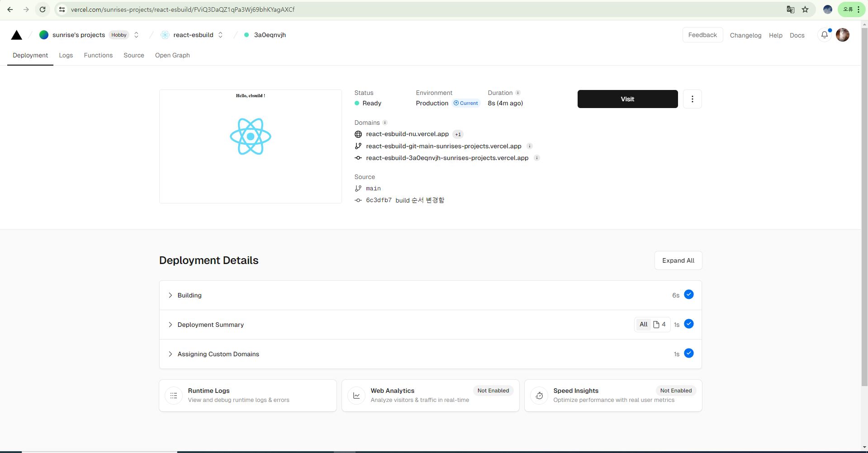The height and width of the screenshot is (453, 868).
Task: Click the browser address bar URL
Action: [x=183, y=9]
